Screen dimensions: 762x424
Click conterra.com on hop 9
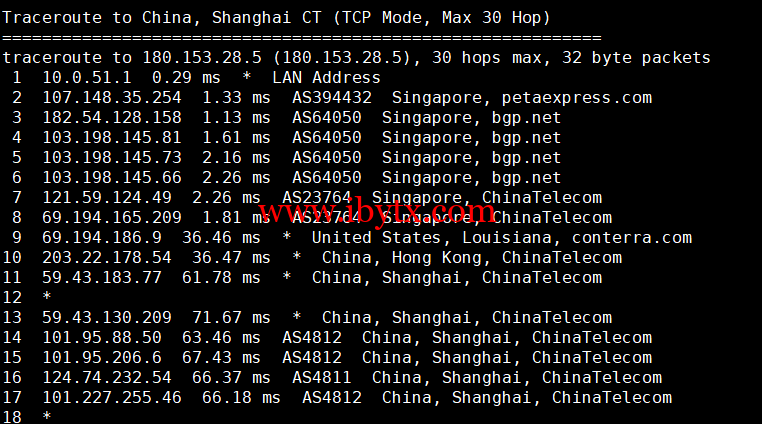click(x=632, y=237)
